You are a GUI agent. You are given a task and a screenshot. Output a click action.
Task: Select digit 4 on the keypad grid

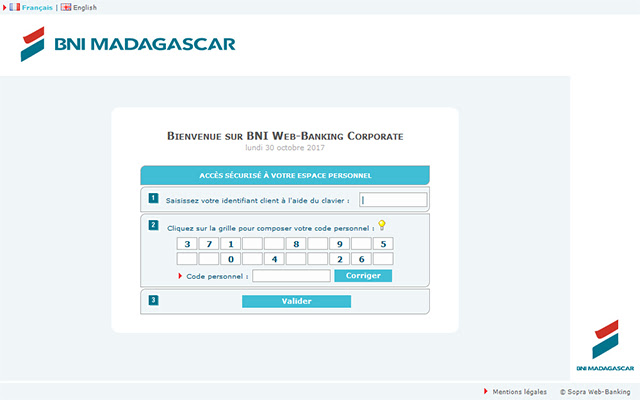[274, 259]
